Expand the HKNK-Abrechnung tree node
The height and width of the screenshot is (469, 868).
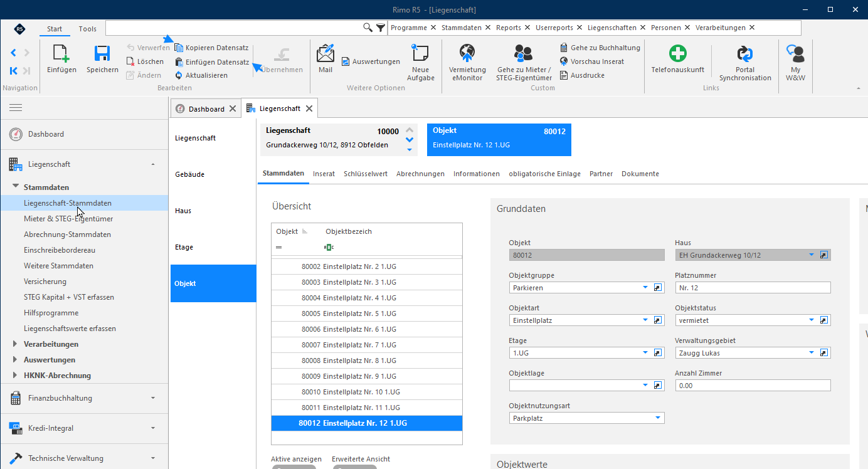click(x=16, y=376)
